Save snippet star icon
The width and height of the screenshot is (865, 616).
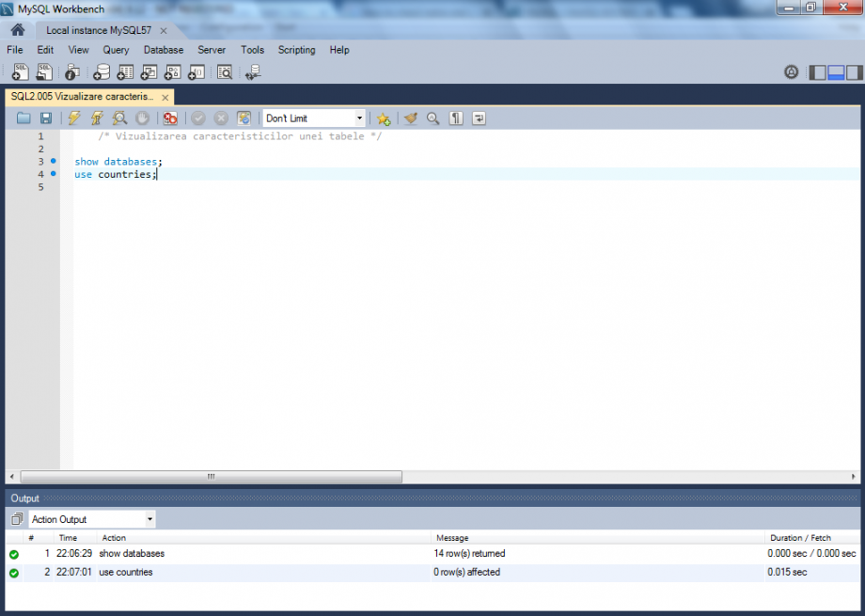(384, 118)
